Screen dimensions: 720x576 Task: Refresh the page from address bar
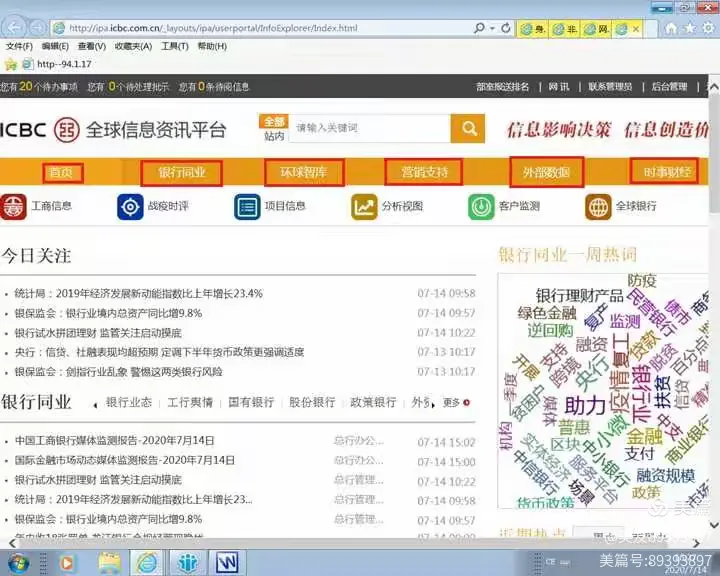point(506,28)
